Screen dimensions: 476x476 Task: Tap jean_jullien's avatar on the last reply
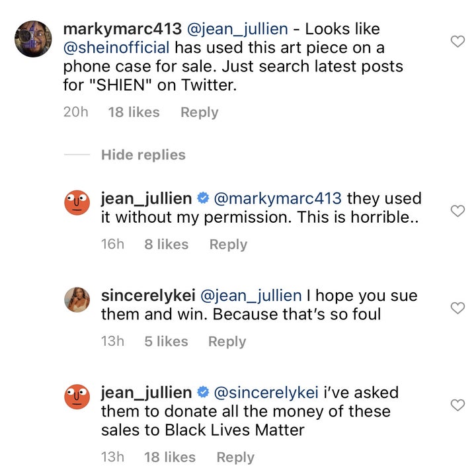tap(77, 397)
